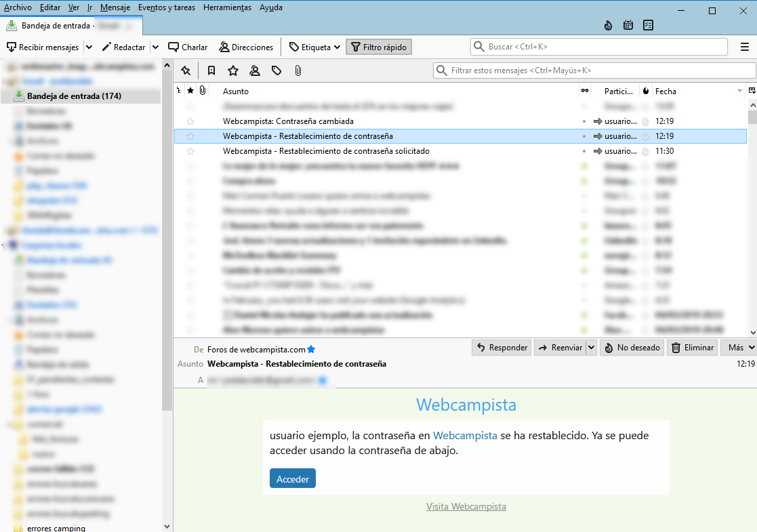Toggle read dot on 11:30 message
The width and height of the screenshot is (757, 532).
(x=584, y=151)
